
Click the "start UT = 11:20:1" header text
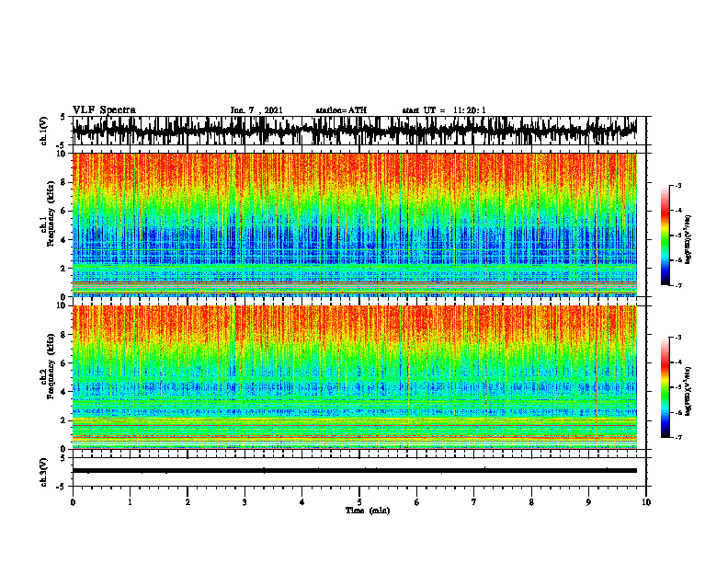click(444, 110)
